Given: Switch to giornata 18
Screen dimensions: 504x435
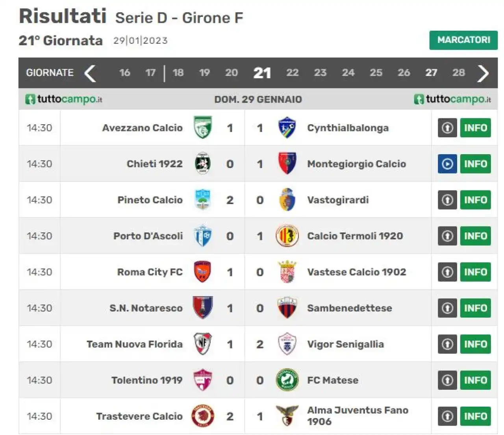Looking at the screenshot, I should pos(178,73).
